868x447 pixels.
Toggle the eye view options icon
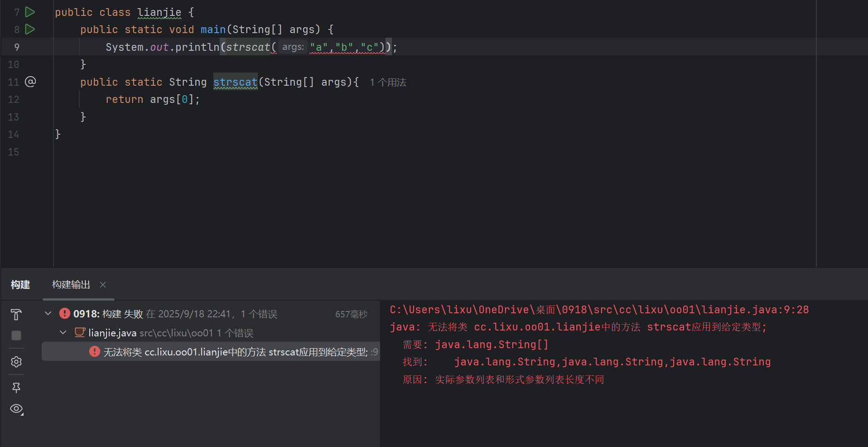click(16, 409)
